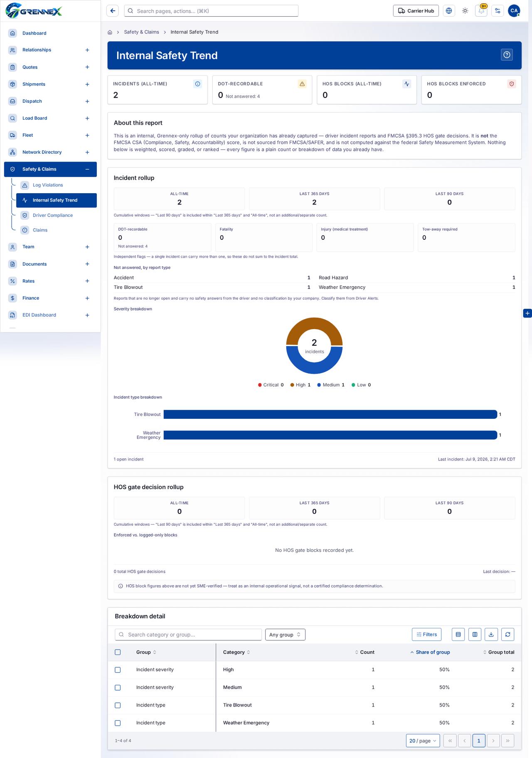The height and width of the screenshot is (758, 532).
Task: Click Safety & Claims breadcrumb link
Action: (x=141, y=32)
